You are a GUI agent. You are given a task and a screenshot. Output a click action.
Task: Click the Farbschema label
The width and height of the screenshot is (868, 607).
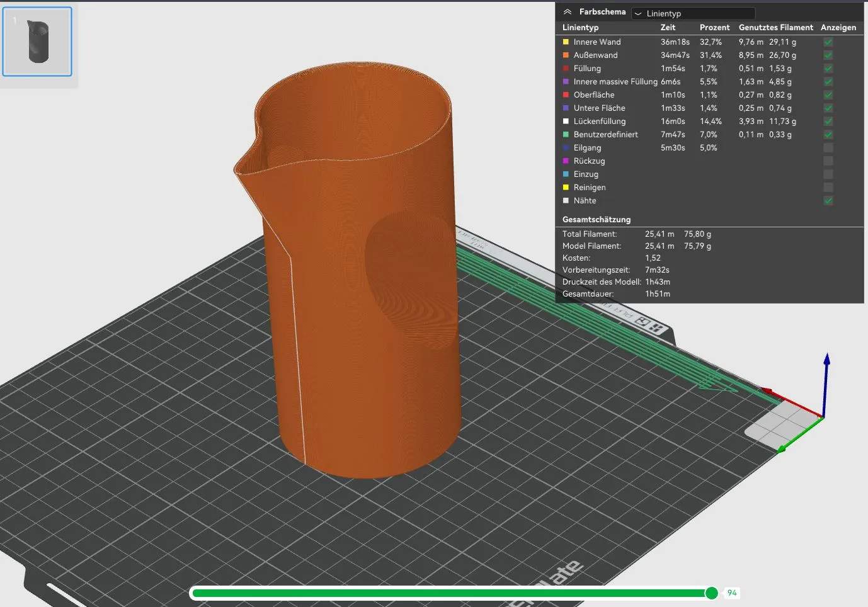coord(603,12)
